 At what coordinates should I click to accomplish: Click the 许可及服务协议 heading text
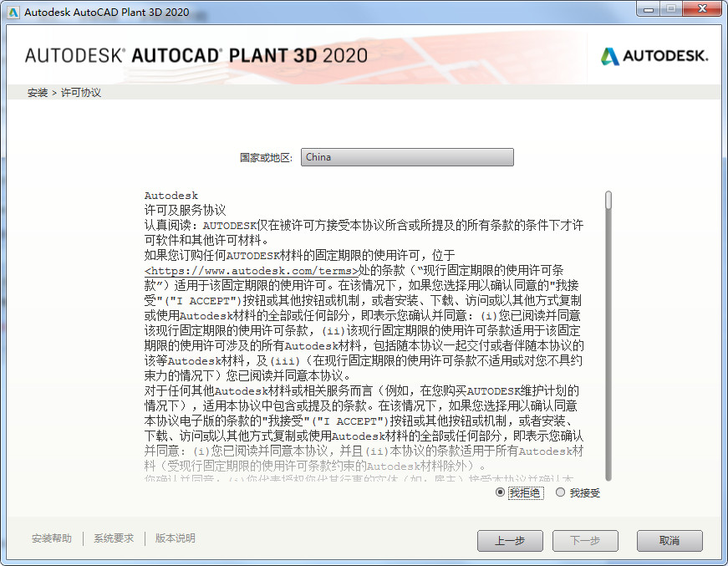(186, 211)
